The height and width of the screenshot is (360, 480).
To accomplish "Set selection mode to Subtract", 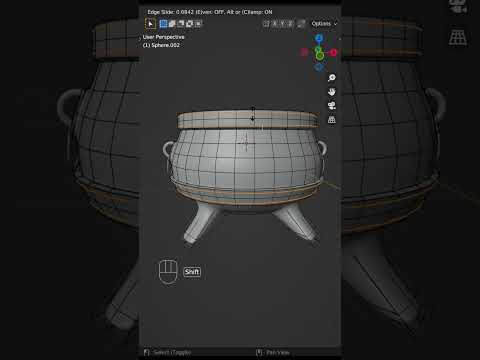I will coord(181,24).
